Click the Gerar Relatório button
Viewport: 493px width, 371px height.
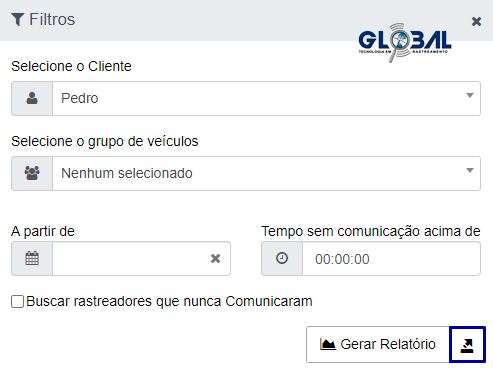(378, 344)
